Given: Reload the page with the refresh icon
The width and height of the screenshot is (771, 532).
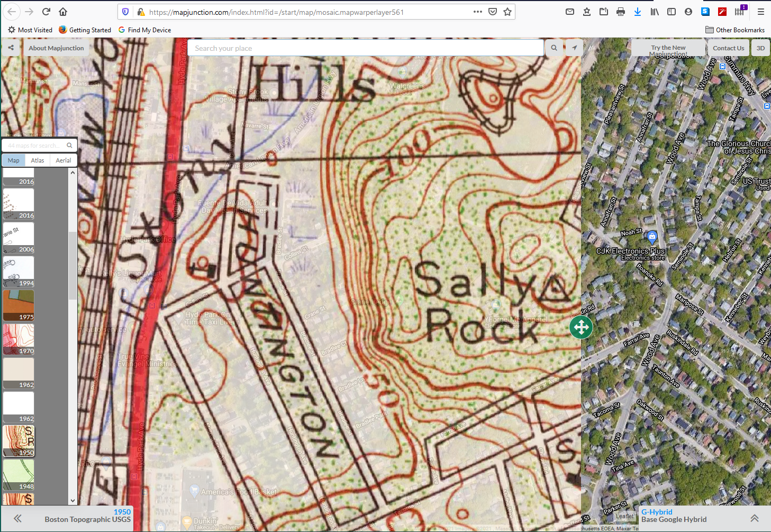Looking at the screenshot, I should pos(46,12).
